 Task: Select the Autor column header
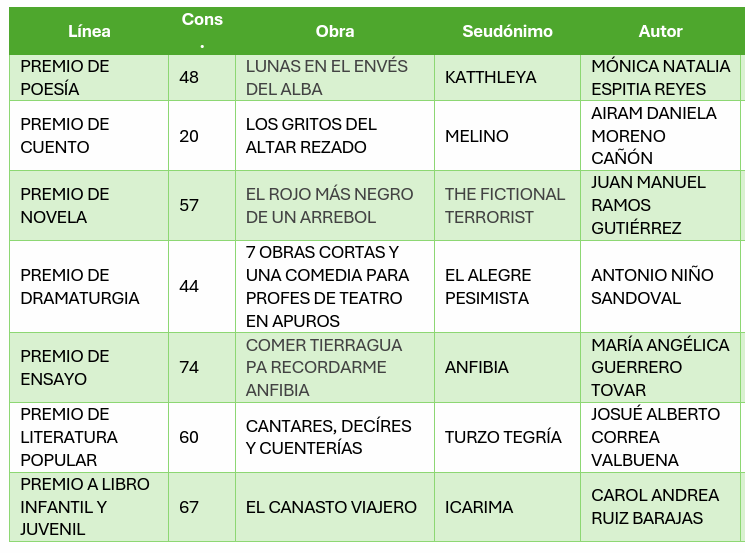660,31
